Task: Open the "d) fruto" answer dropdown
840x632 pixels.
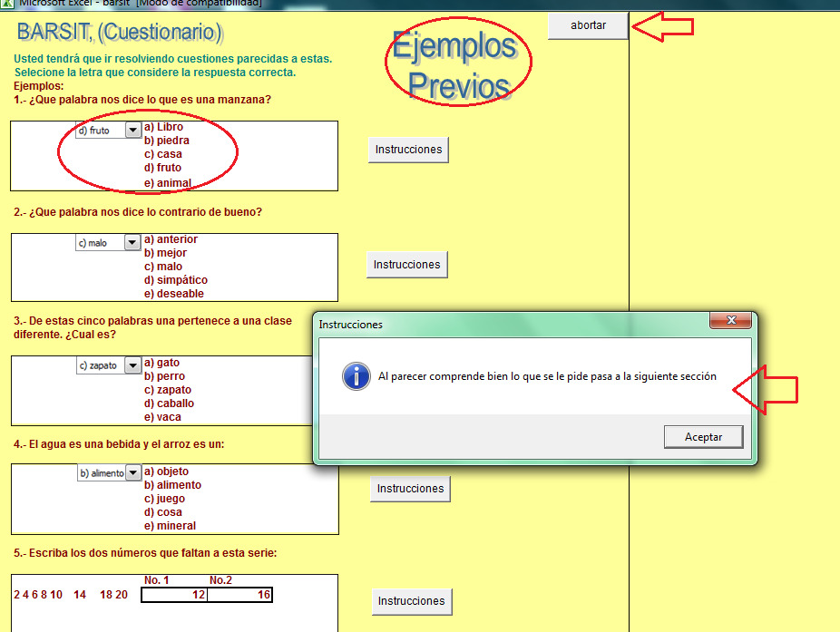Action: (x=132, y=130)
